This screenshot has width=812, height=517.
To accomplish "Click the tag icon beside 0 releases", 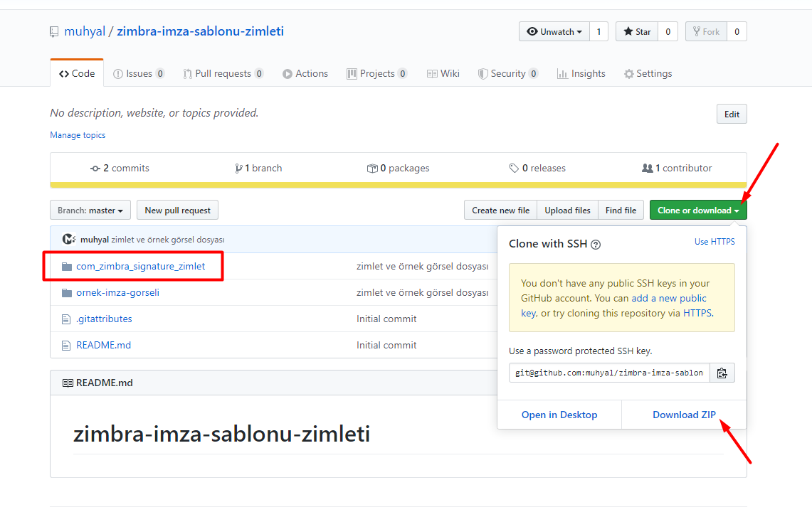I will pyautogui.click(x=514, y=169).
